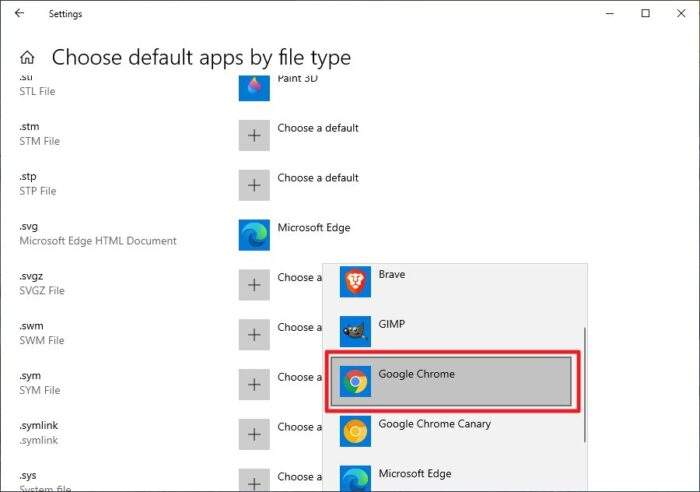
Task: Click the 'STP File' description text
Action: click(x=38, y=191)
